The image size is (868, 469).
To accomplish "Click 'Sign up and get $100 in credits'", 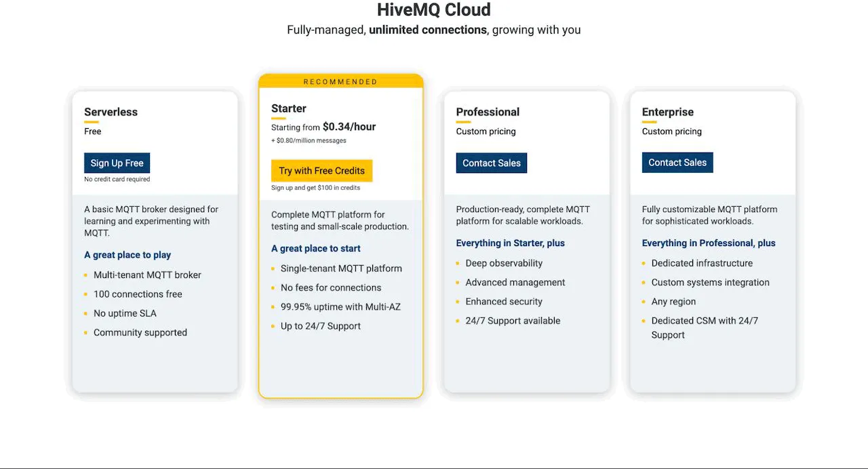I will 315,188.
